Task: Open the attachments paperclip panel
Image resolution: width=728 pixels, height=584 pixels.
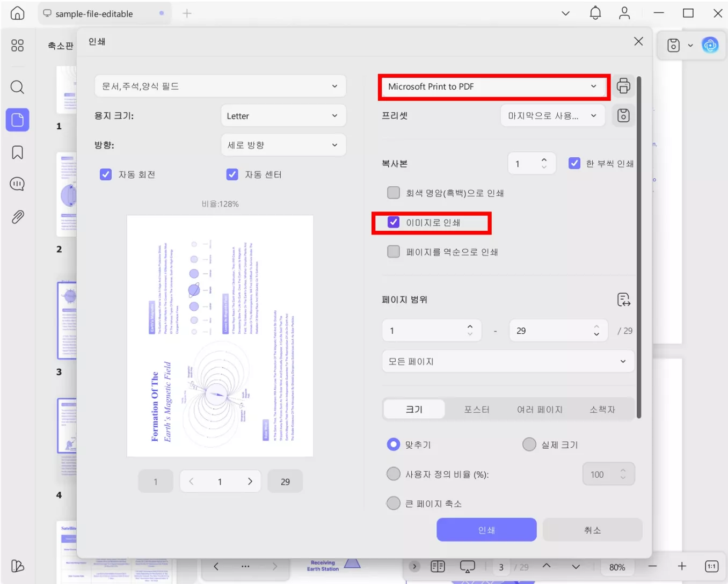Action: coord(17,217)
